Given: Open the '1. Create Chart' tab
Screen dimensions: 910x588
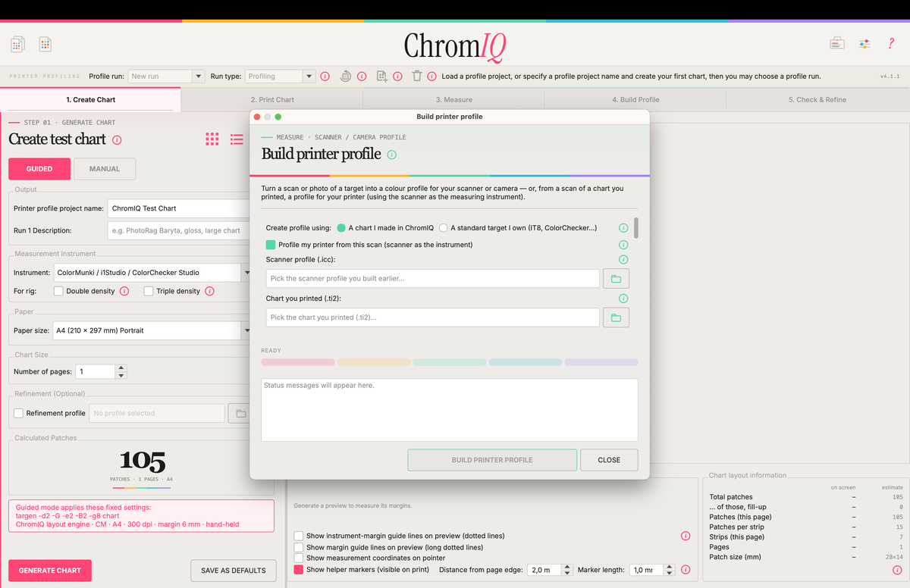Looking at the screenshot, I should [x=91, y=99].
